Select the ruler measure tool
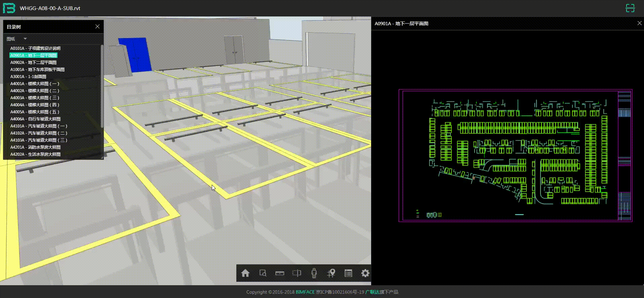The height and width of the screenshot is (298, 644). (x=280, y=273)
